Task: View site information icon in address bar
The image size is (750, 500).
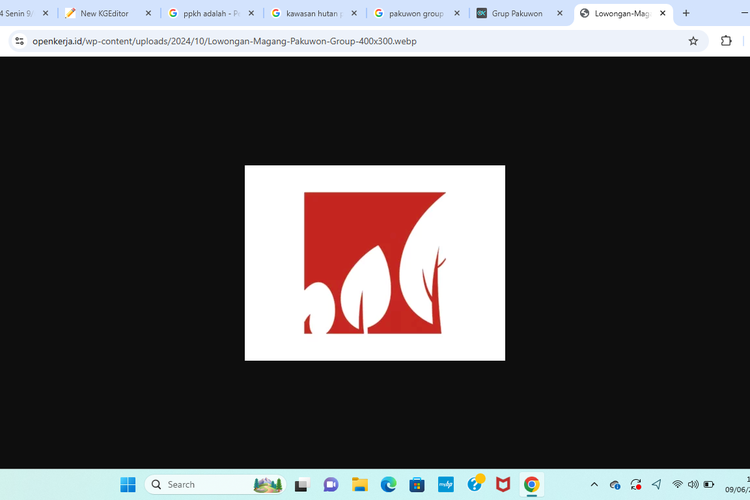Action: (20, 41)
